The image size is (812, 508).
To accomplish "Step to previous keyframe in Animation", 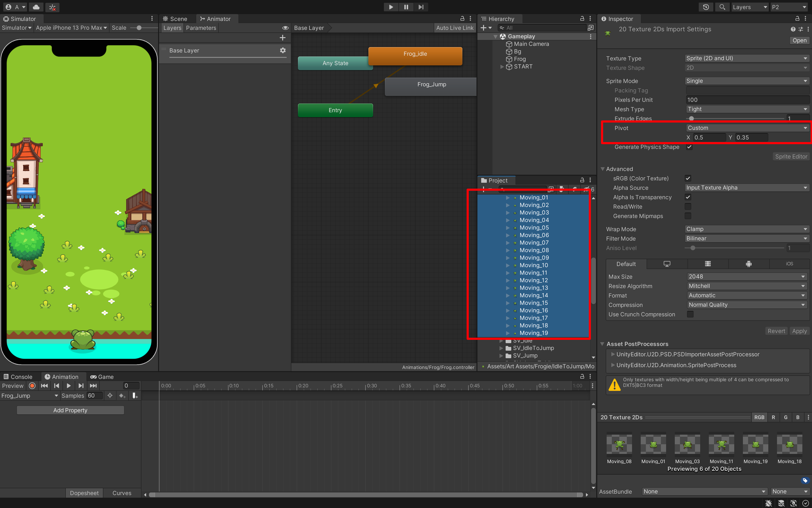I will coord(57,386).
